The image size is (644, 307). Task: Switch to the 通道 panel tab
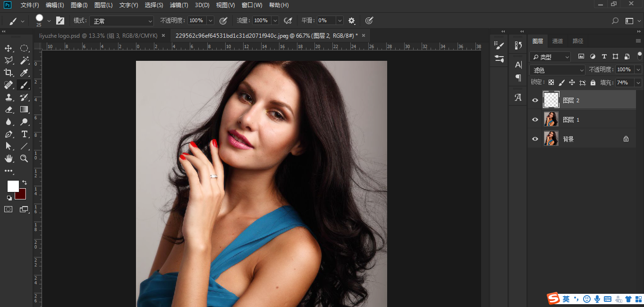(x=558, y=41)
